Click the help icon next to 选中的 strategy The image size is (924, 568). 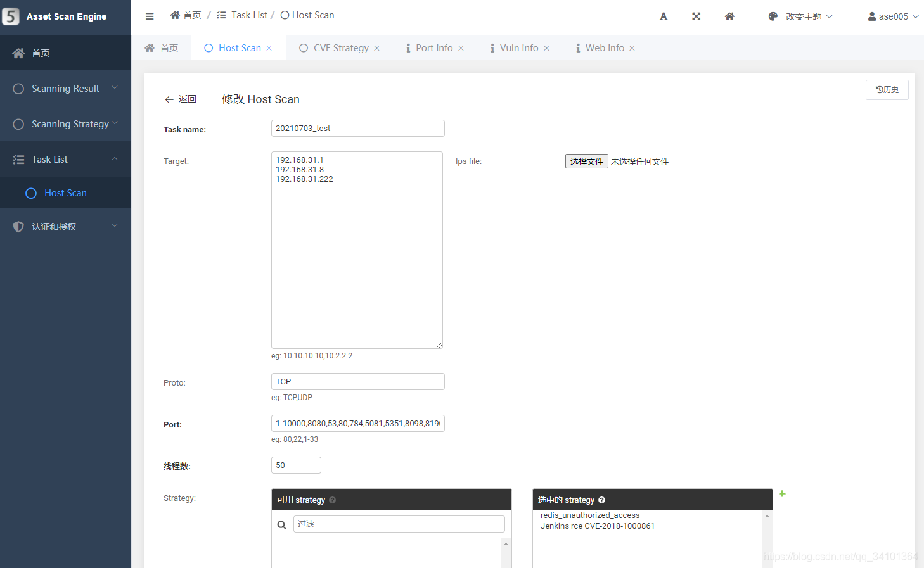[602, 500]
